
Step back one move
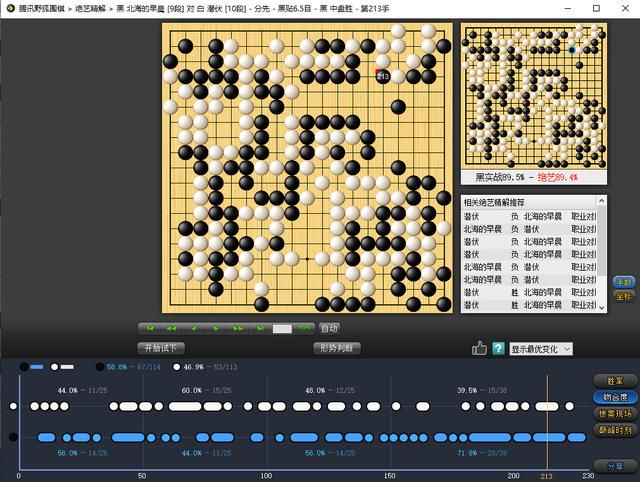pos(194,329)
